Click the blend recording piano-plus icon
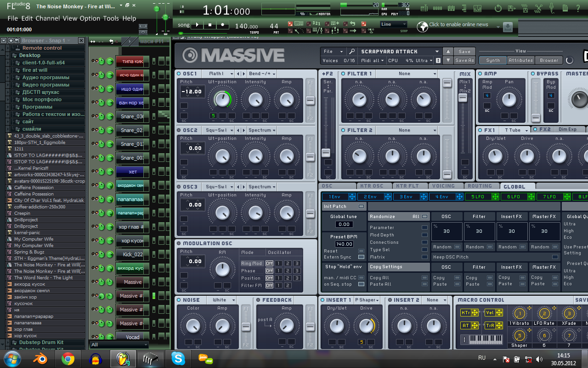Screen dimensions: 588x368 tap(335, 23)
